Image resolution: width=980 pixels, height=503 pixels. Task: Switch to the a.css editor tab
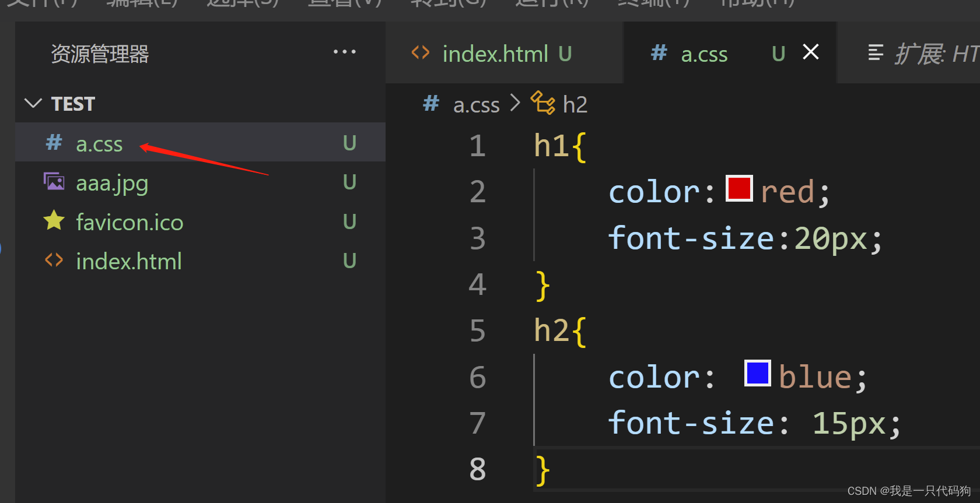click(730, 53)
